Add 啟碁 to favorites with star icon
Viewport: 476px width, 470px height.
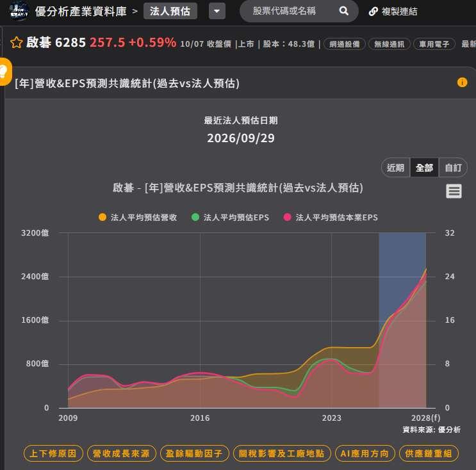pos(17,42)
